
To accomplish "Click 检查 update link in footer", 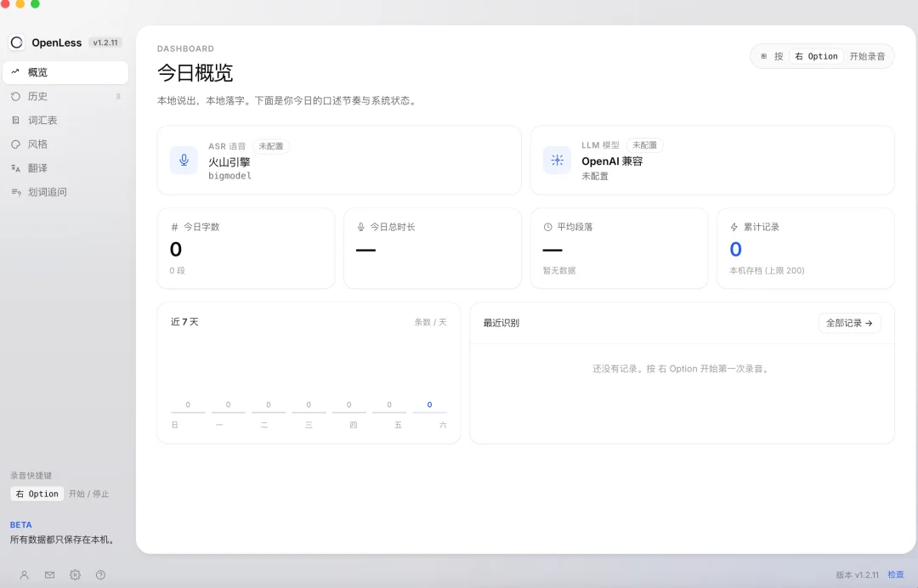I will pyautogui.click(x=896, y=574).
